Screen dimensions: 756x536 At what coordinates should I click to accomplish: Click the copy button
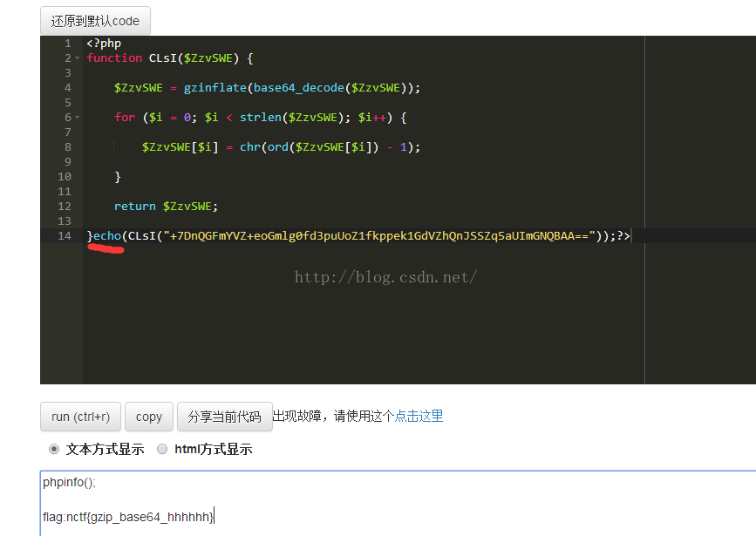(149, 417)
